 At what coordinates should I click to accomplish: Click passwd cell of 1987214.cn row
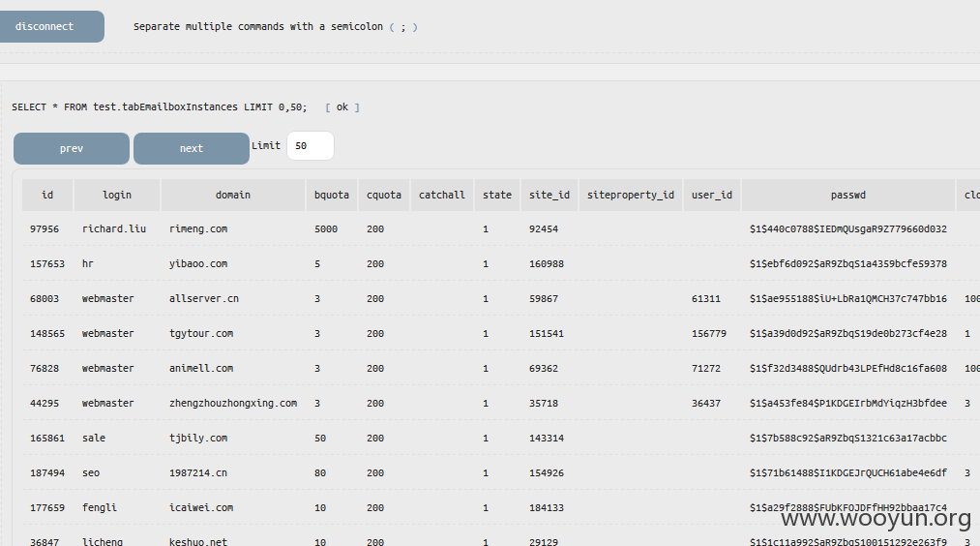(x=848, y=473)
